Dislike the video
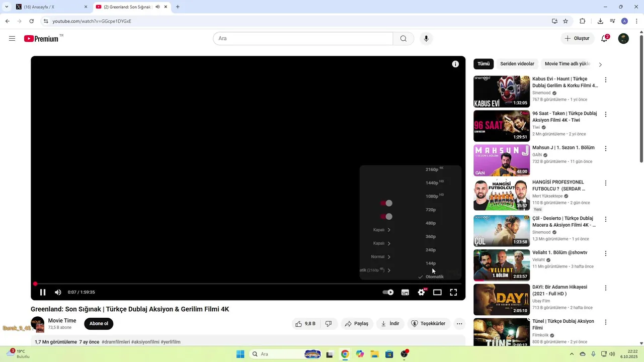644x362 pixels. click(329, 324)
